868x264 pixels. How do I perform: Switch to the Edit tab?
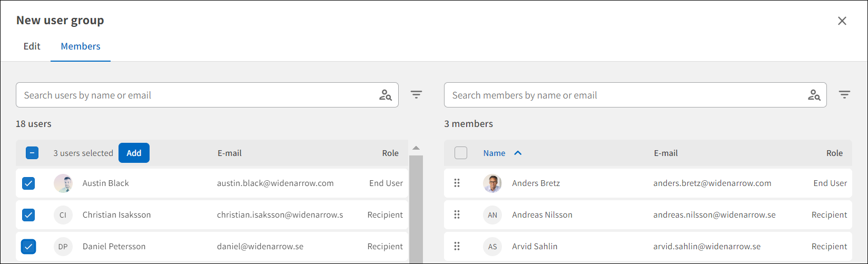[x=32, y=46]
